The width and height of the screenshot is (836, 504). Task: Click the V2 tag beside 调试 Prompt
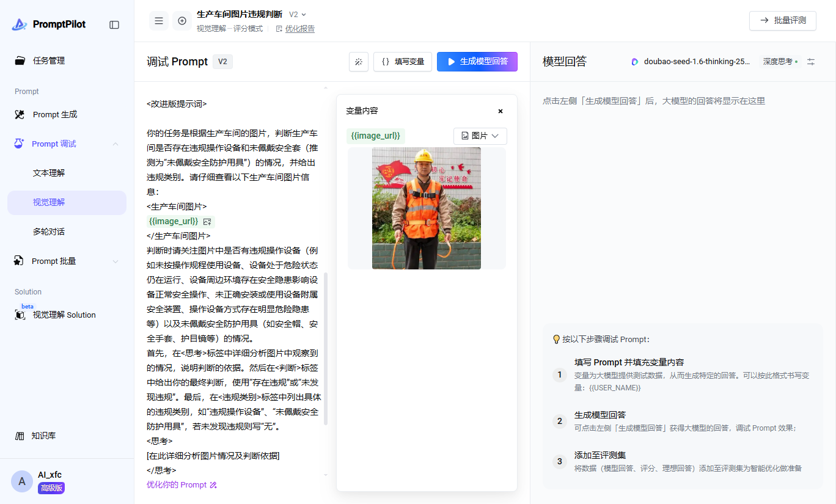(x=222, y=62)
